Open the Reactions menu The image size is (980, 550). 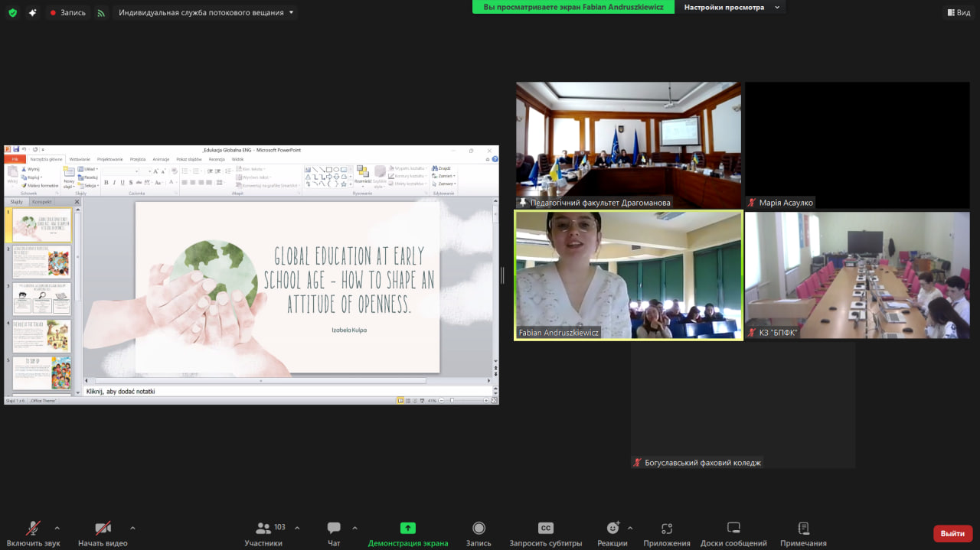(612, 533)
